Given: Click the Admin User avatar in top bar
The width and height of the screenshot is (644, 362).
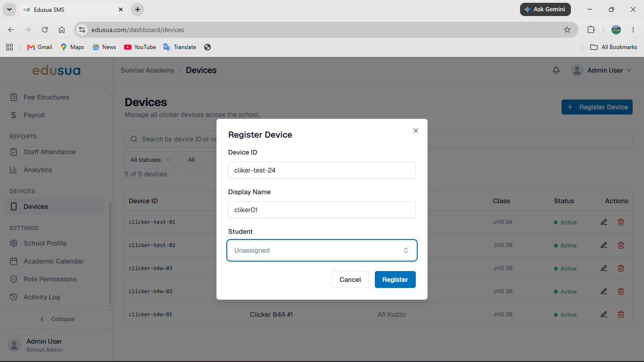Looking at the screenshot, I should click(x=577, y=70).
